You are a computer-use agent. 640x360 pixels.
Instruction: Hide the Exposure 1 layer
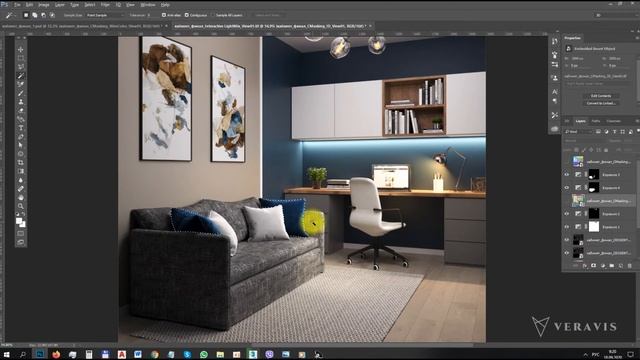point(567,227)
